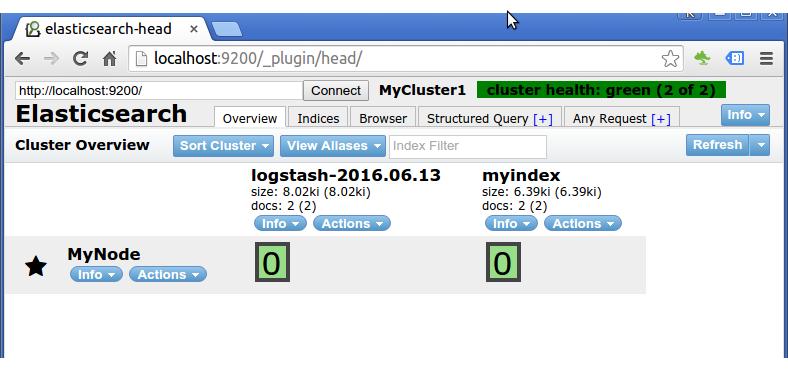Open the Any Request tab
The image size is (788, 371).
click(622, 118)
